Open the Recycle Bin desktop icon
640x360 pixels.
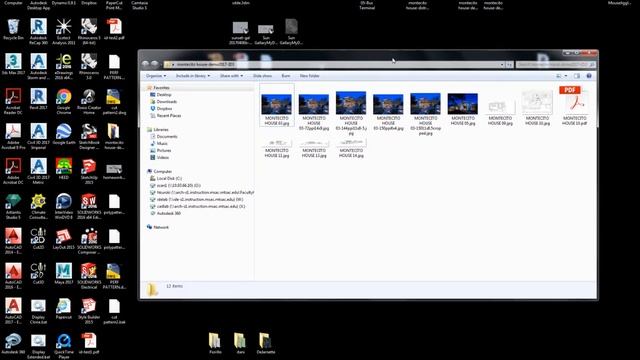click(x=13, y=29)
